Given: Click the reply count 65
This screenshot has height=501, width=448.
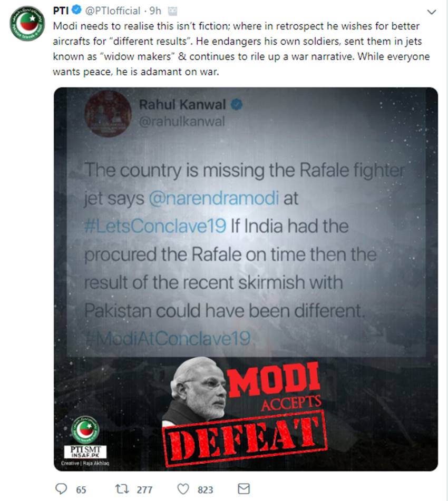Looking at the screenshot, I should [81, 489].
